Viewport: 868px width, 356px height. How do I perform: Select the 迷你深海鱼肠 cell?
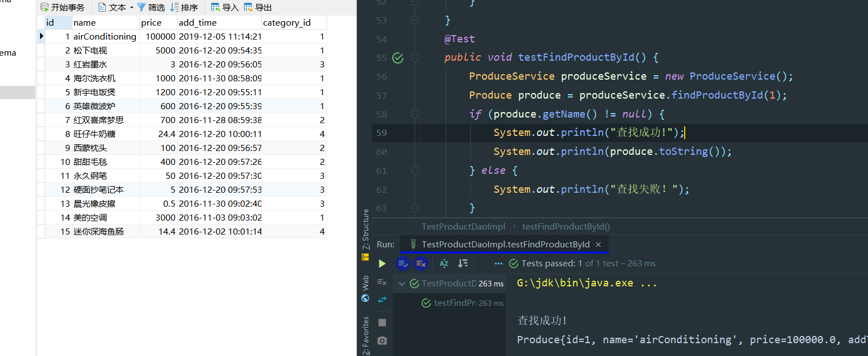tap(106, 231)
